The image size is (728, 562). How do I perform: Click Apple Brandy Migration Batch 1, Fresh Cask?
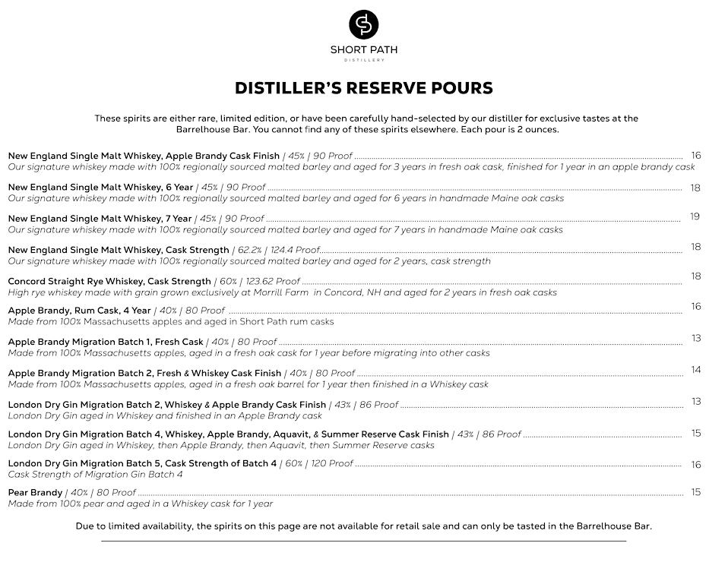click(x=106, y=342)
